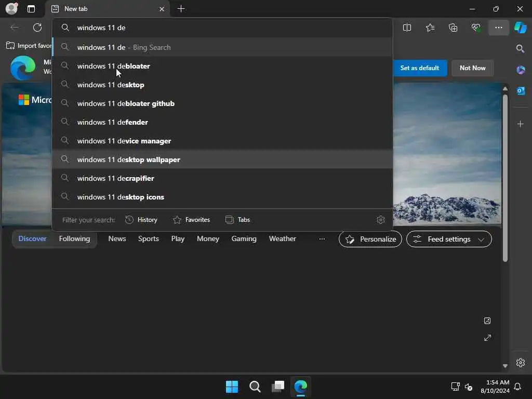Image resolution: width=532 pixels, height=399 pixels.
Task: Filter search by History
Action: pos(141,220)
